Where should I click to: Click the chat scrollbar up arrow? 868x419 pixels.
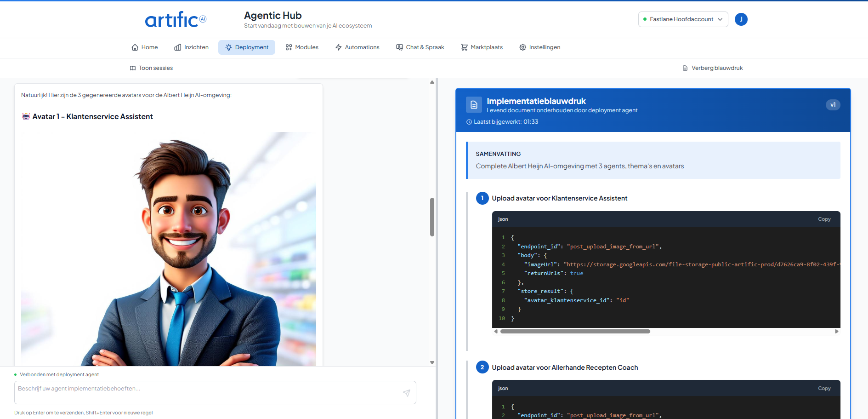tap(432, 82)
